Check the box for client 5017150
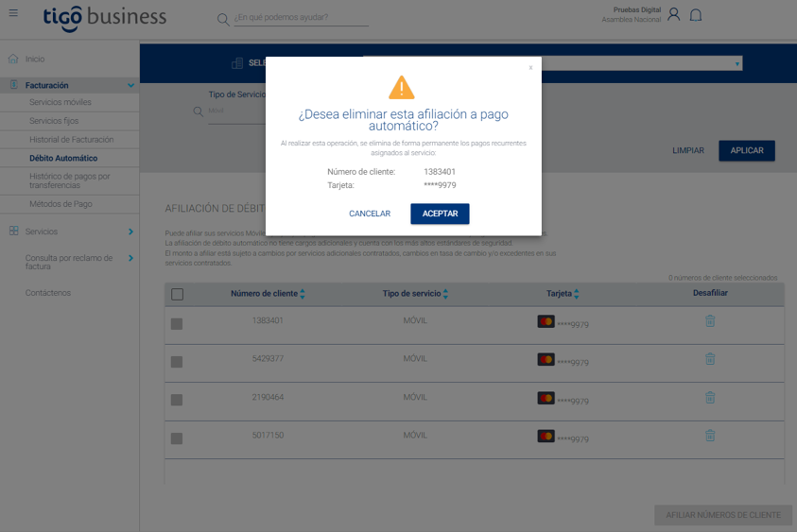The image size is (797, 532). [x=177, y=438]
